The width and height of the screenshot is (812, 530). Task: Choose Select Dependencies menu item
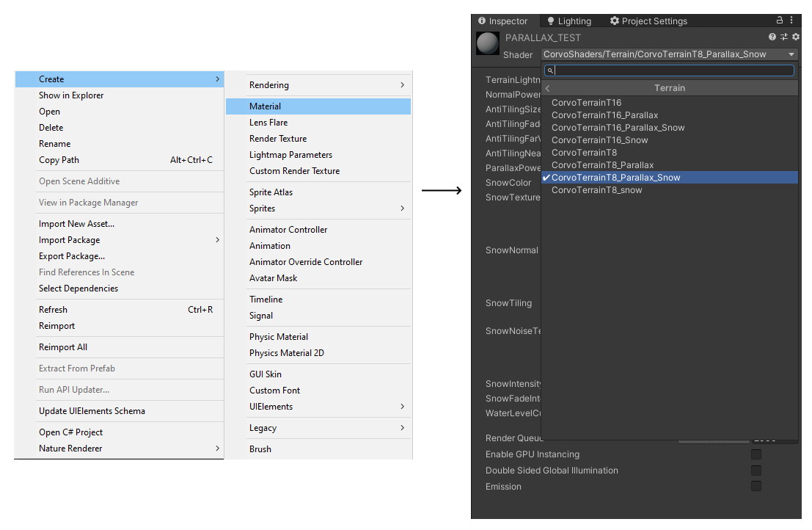(x=119, y=288)
